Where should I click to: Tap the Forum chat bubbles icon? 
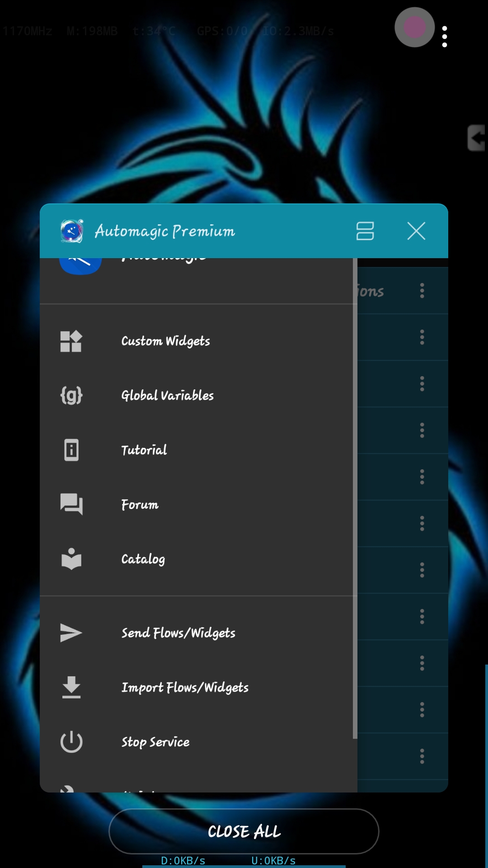(x=71, y=504)
